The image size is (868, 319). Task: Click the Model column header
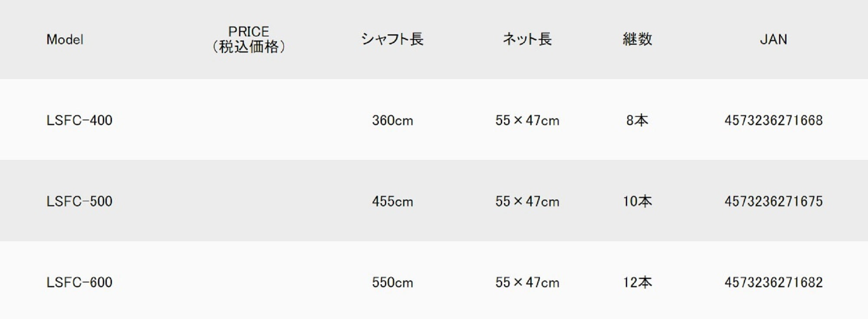pos(65,40)
